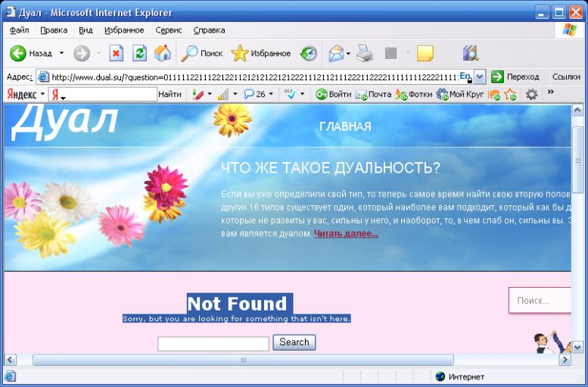Open the Правка menu
The image size is (588, 387).
(54, 30)
